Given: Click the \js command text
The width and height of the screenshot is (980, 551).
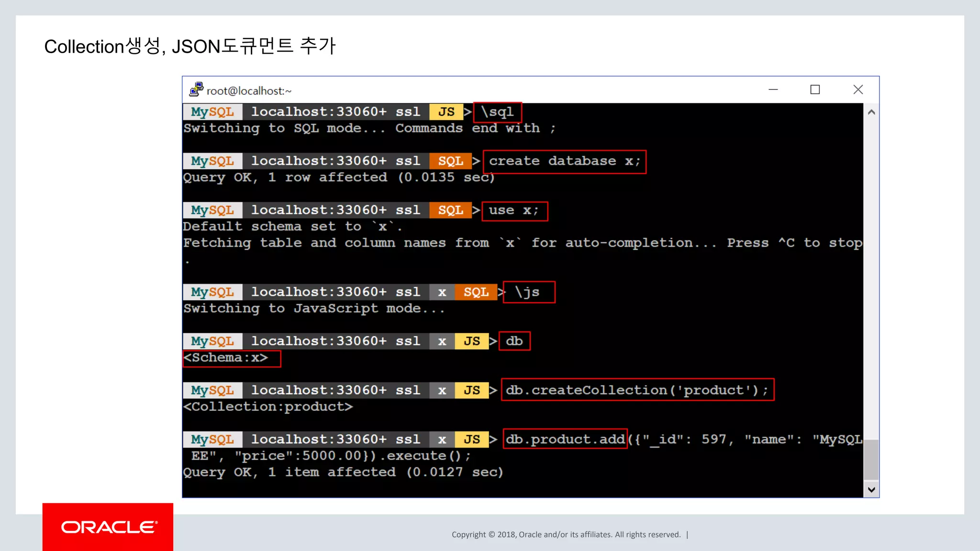Looking at the screenshot, I should pos(528,292).
